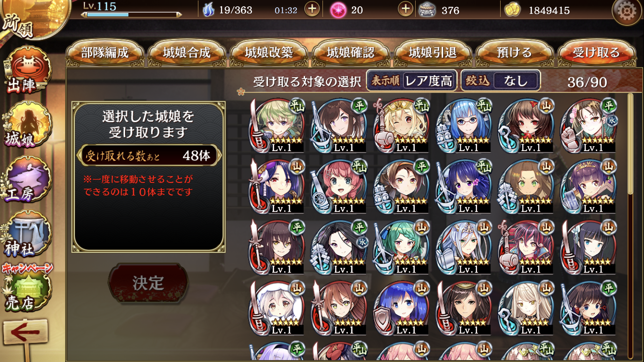Screen dimensions: 644x362
Task: Select the green-haired girl in the top row
Action: click(277, 125)
